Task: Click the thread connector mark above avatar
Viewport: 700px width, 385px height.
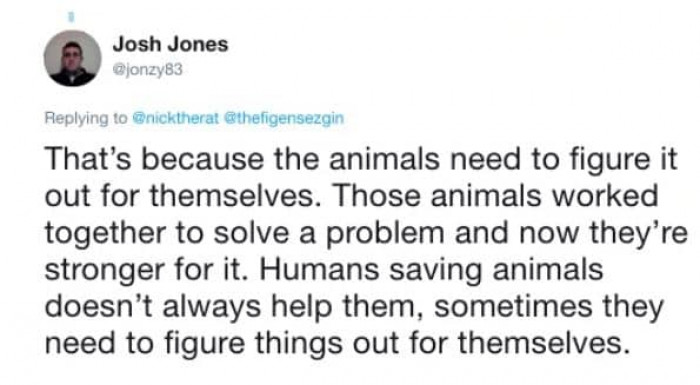Action: tap(70, 18)
